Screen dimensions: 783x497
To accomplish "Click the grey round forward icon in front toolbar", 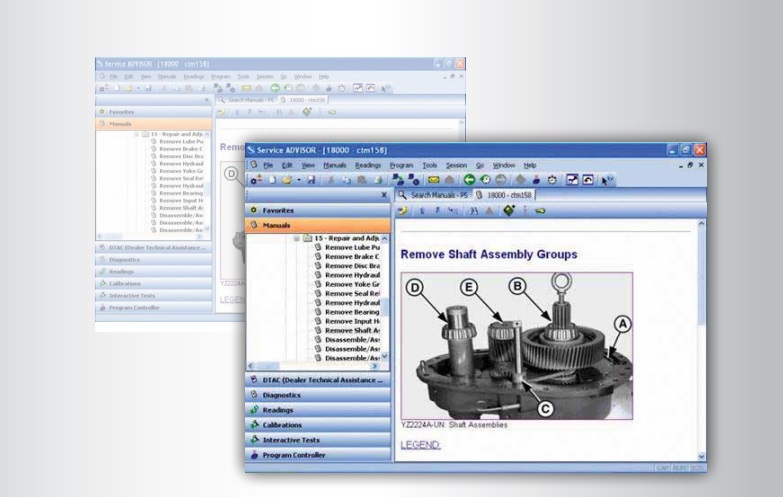I will coord(501,180).
